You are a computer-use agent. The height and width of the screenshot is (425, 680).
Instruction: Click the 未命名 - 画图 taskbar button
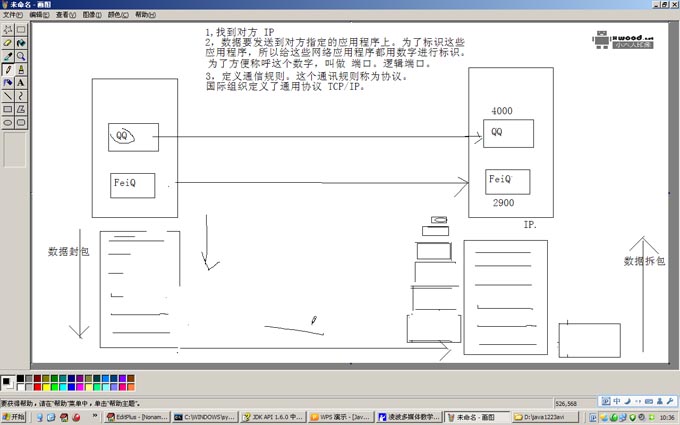[x=477, y=417]
